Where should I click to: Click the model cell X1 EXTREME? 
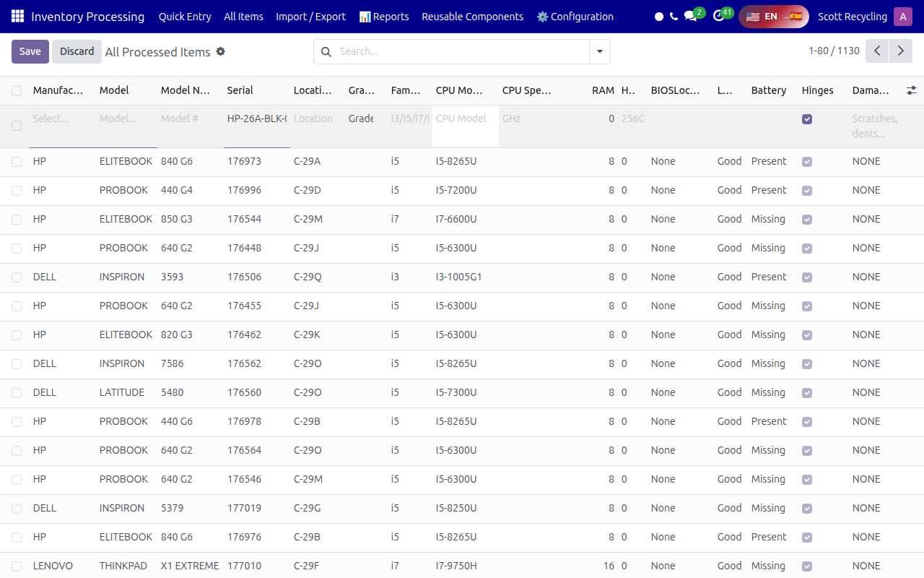pyautogui.click(x=190, y=566)
